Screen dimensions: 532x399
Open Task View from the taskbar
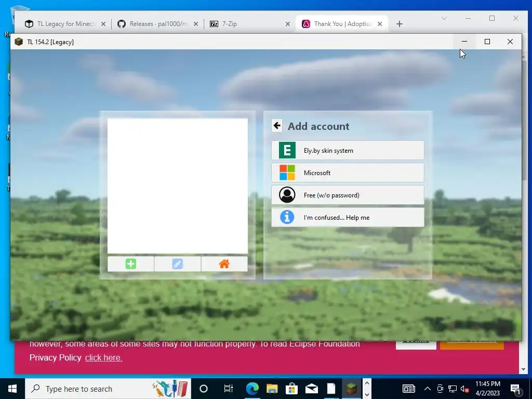[x=229, y=389]
